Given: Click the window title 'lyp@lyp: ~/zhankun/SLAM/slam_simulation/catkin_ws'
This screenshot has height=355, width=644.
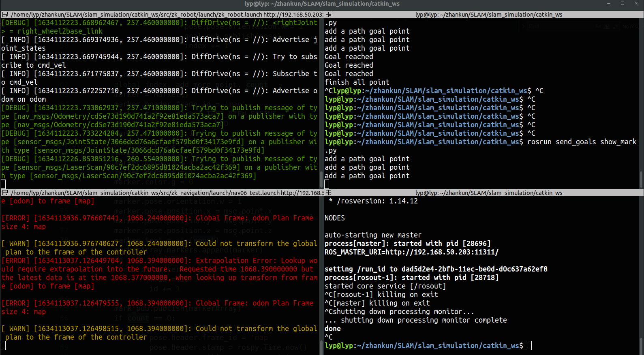Looking at the screenshot, I should point(322,4).
